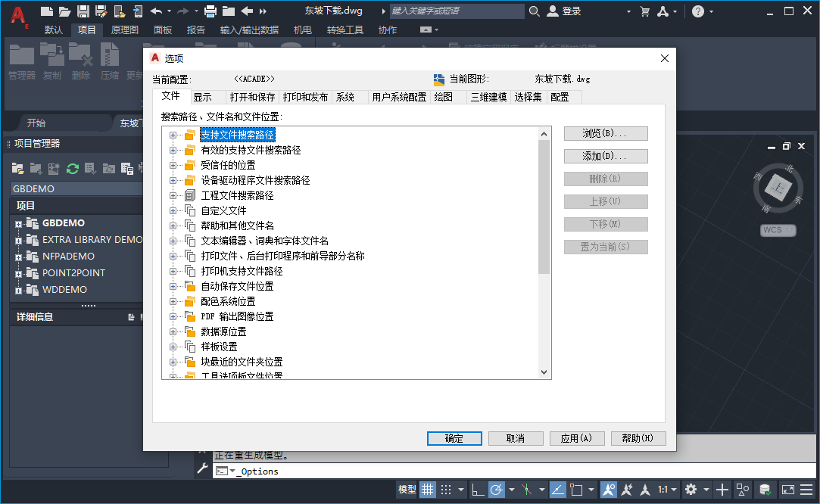Image resolution: width=820 pixels, height=504 pixels.
Task: Open a project using the open project icon
Action: pyautogui.click(x=17, y=169)
